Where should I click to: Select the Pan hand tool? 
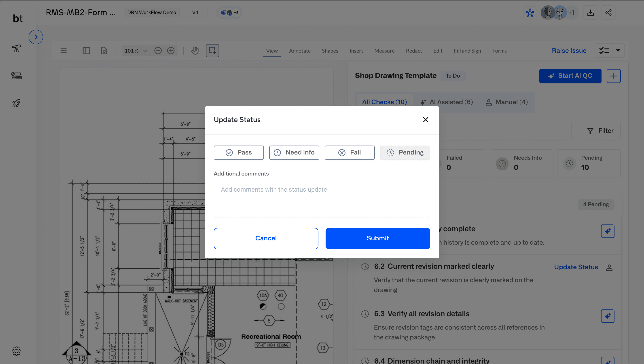[195, 51]
